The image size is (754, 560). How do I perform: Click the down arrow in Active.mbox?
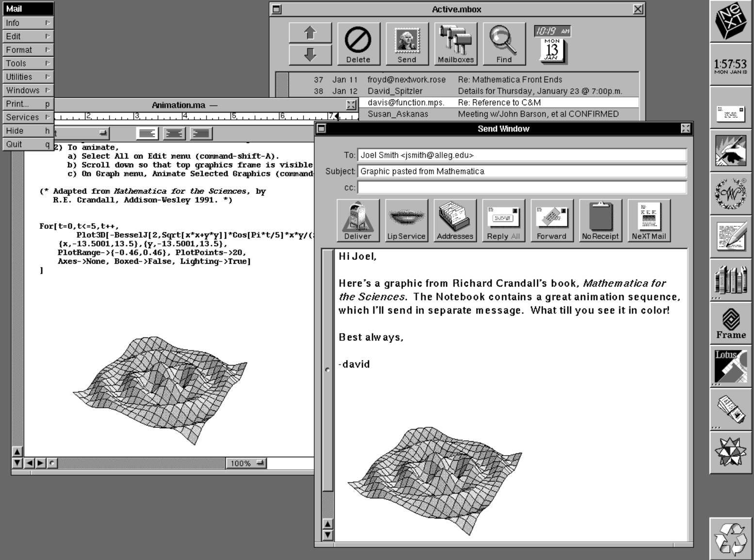(310, 54)
